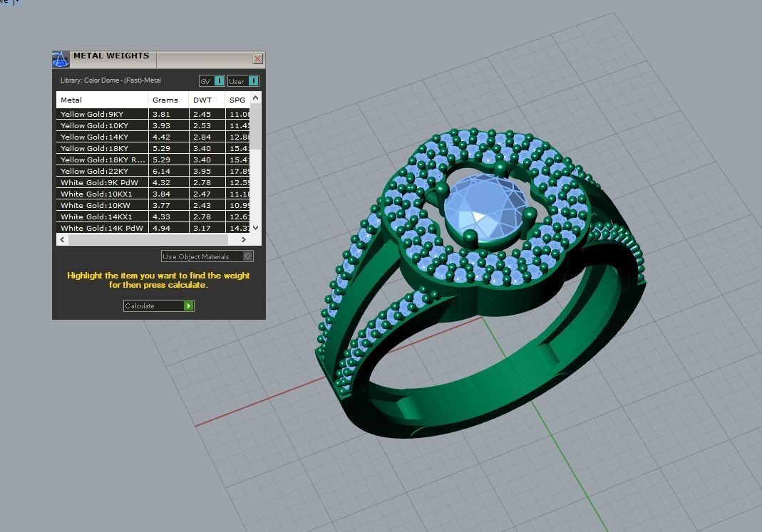Sort by the Metal column header
The image size is (762, 532).
[x=102, y=100]
